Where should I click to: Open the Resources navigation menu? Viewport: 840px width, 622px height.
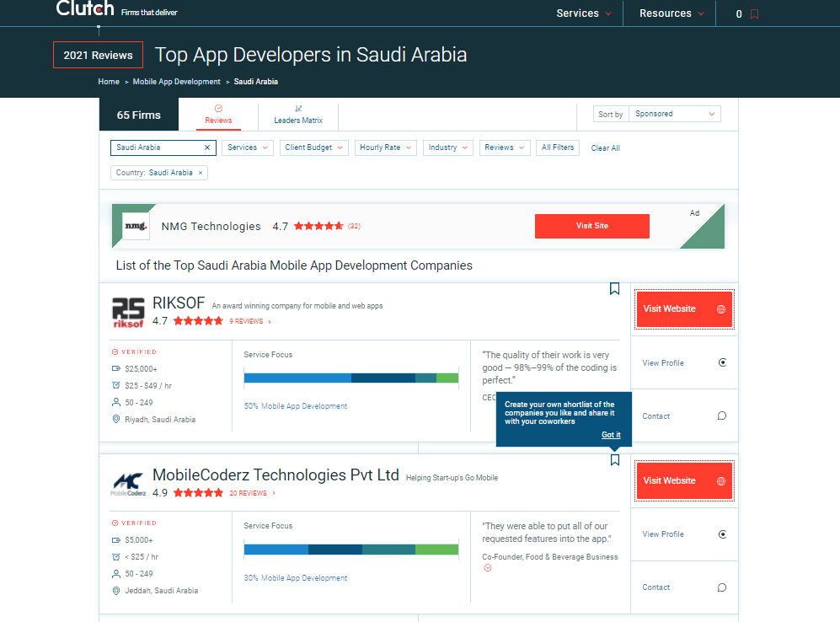coord(671,13)
